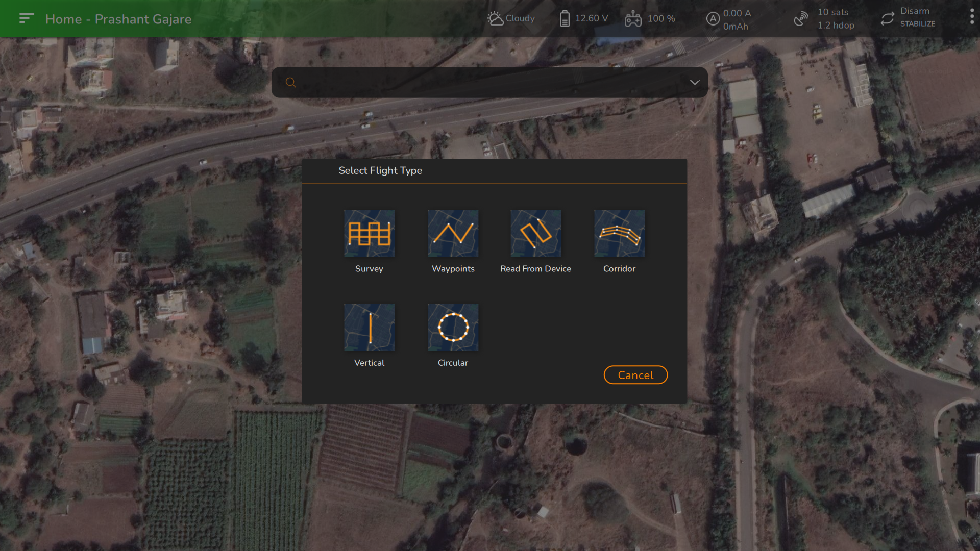This screenshot has width=980, height=551.
Task: Select the Corridor flight type icon
Action: pos(619,233)
